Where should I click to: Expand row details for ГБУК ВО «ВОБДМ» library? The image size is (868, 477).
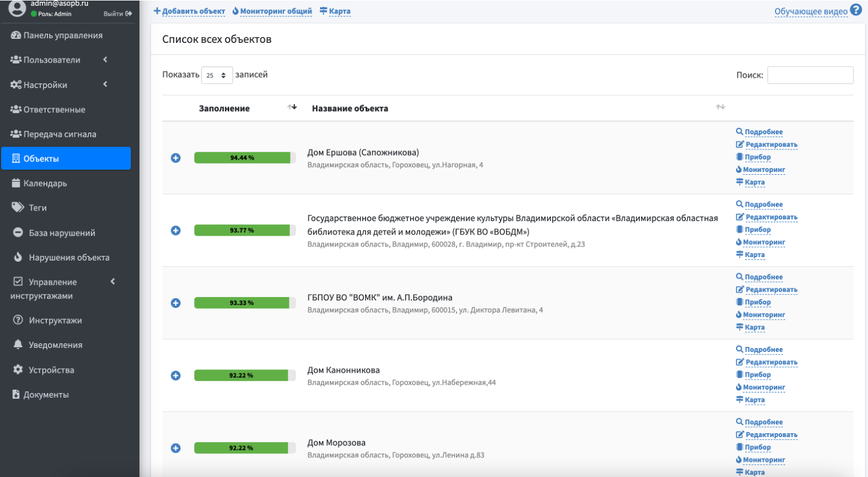point(176,230)
